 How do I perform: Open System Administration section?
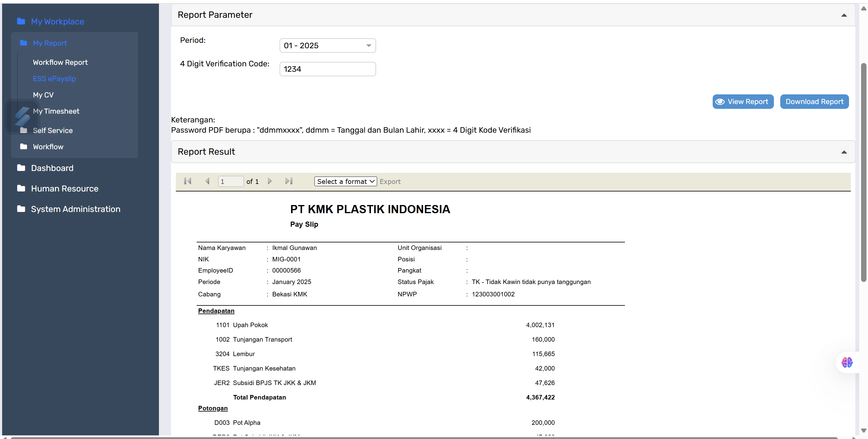[75, 209]
